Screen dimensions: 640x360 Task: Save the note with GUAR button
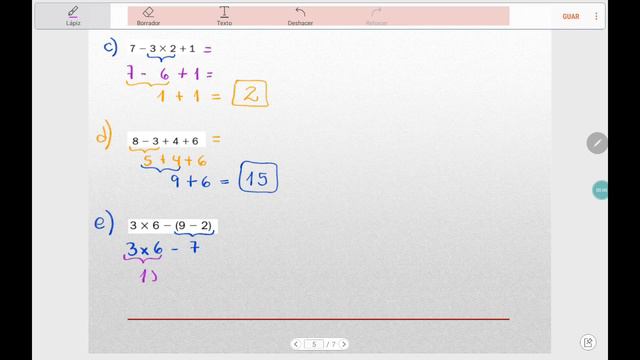tap(571, 16)
